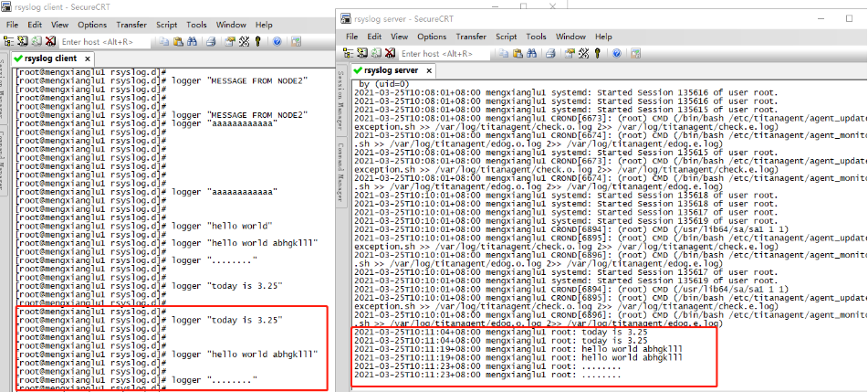
Task: Focus Enter host field in rsyslog client window
Action: click(x=105, y=42)
